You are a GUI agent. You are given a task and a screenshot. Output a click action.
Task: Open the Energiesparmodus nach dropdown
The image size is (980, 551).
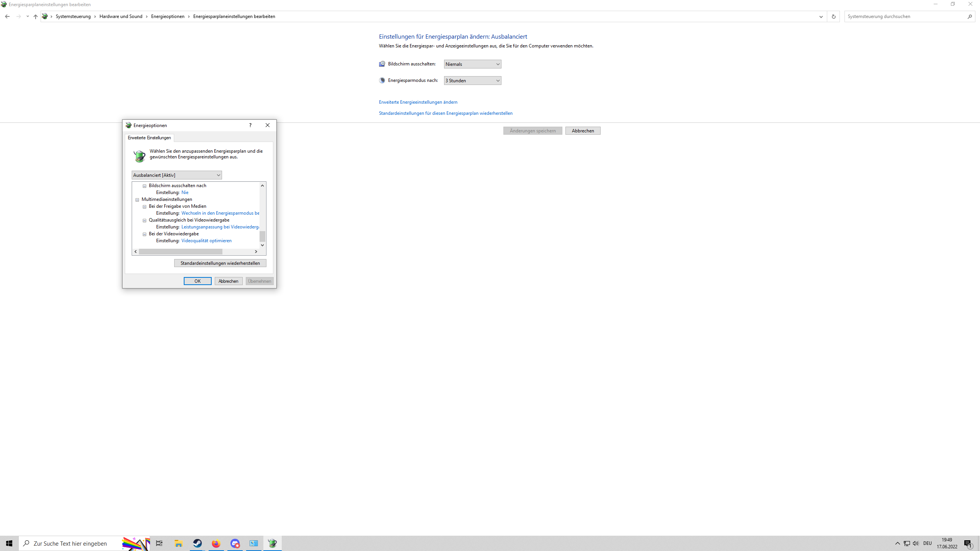472,81
